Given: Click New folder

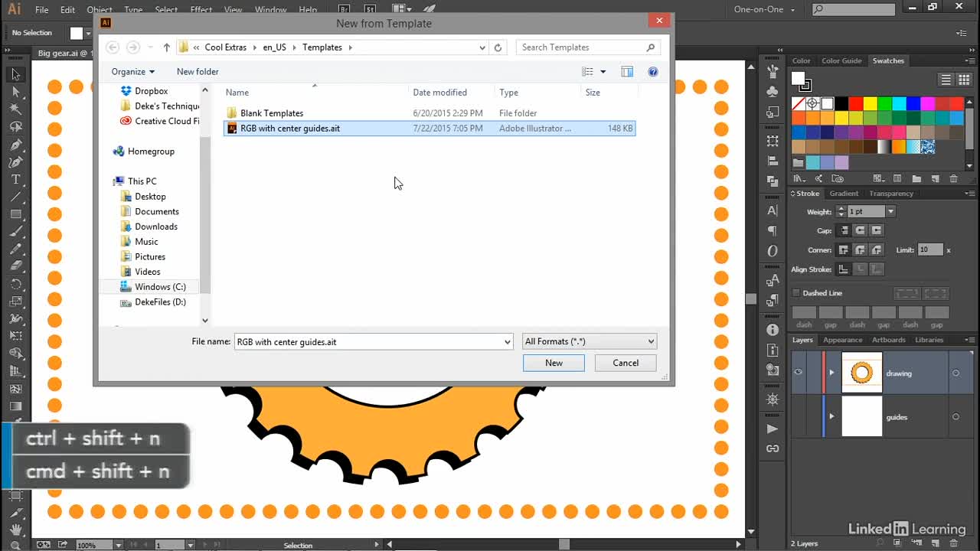Looking at the screenshot, I should (x=198, y=71).
